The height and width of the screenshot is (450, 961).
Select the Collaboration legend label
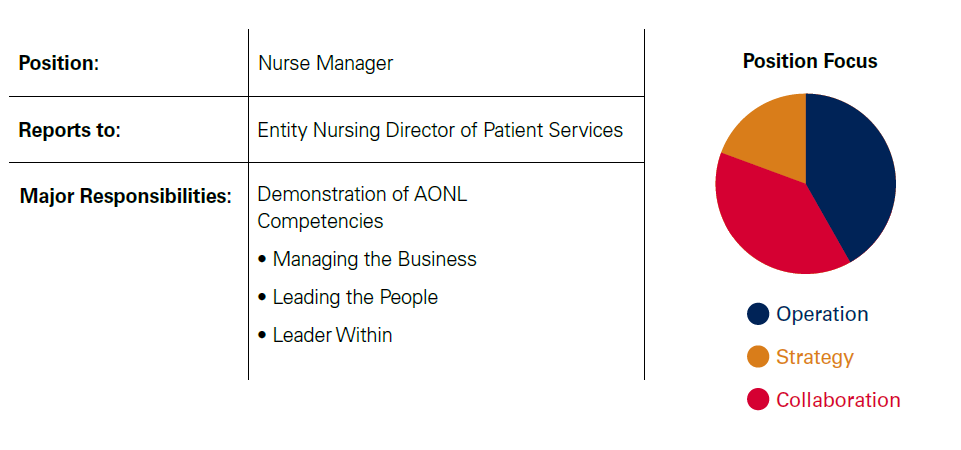coord(838,400)
